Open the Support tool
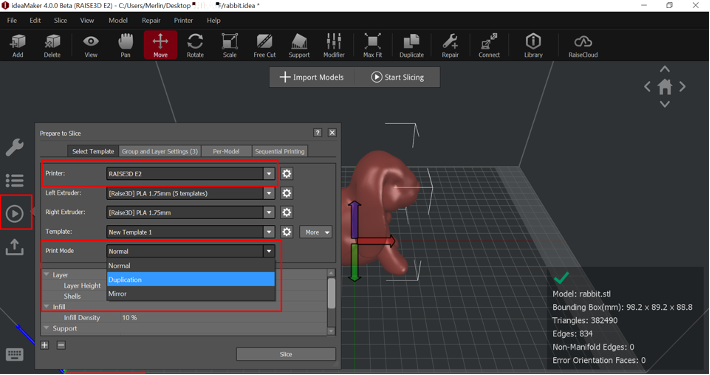This screenshot has height=375, width=710. pyautogui.click(x=299, y=45)
